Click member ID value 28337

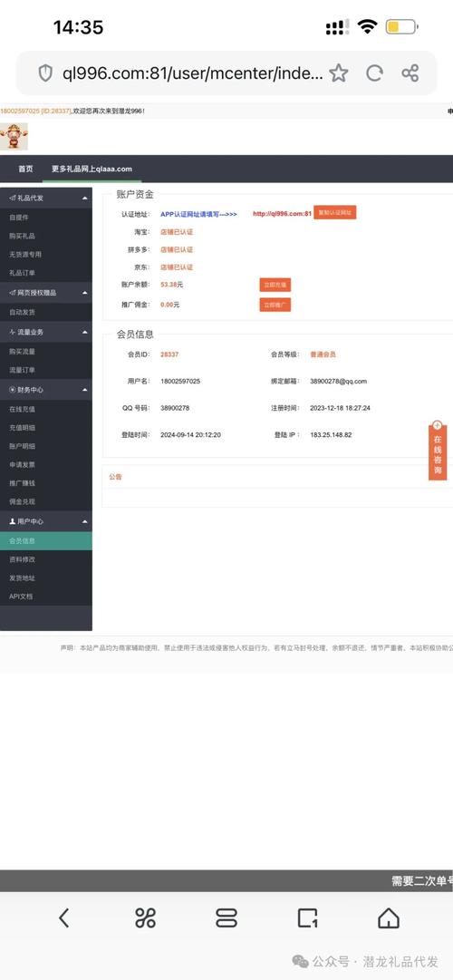click(x=169, y=354)
